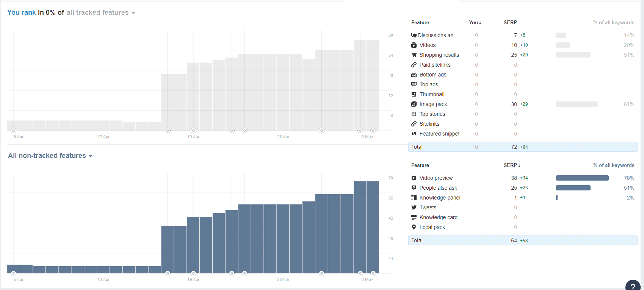
Task: Click the Image pack 61% keyword bar
Action: pos(577,104)
